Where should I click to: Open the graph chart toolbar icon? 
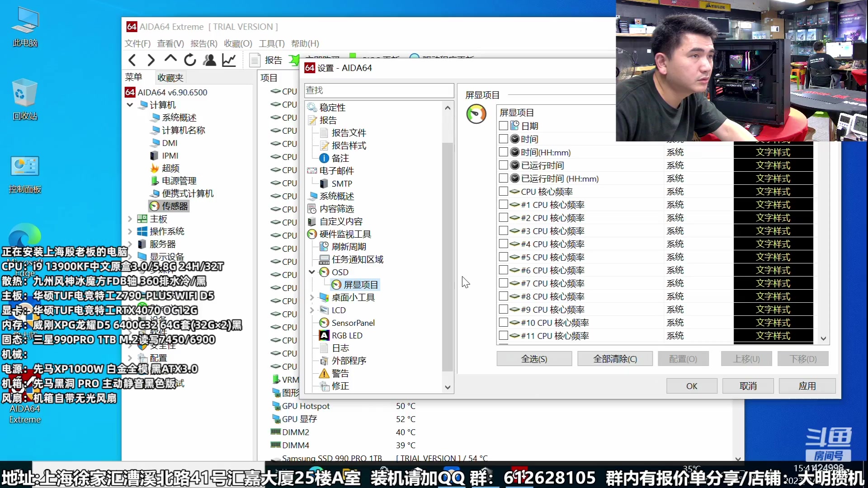(x=229, y=60)
